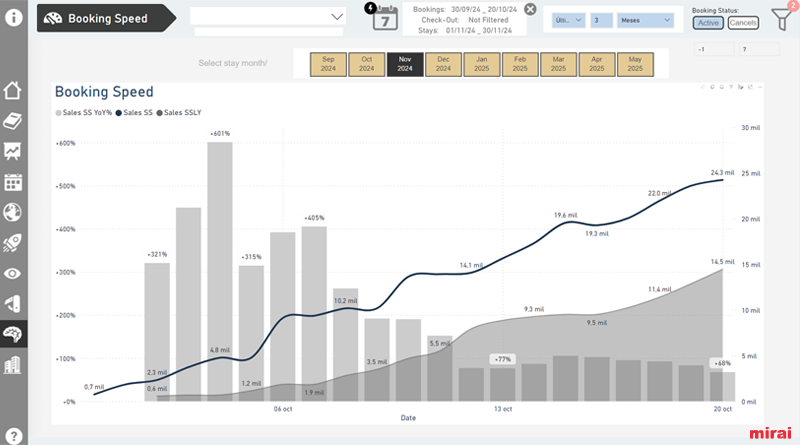Screen dimensions: 800x445
Task: Open the calendar grid icon in sidebar
Action: tap(13, 182)
